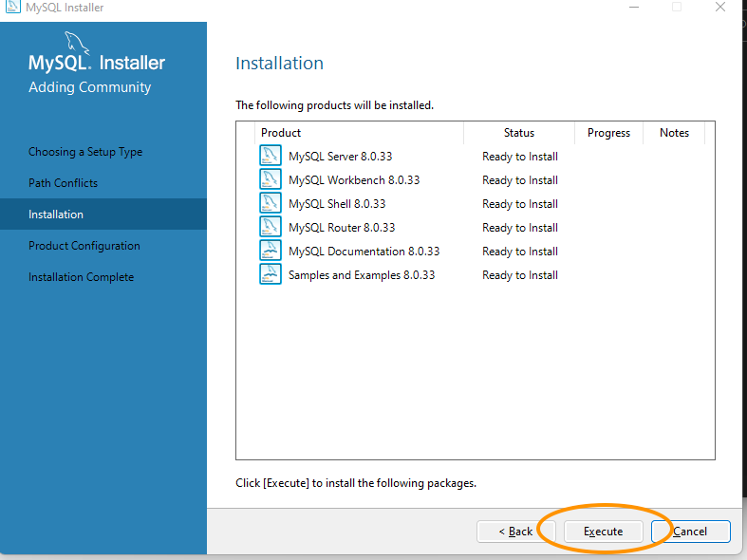Click the 'Click [Execute] to install' hint text
The width and height of the screenshot is (747, 560).
tap(356, 483)
